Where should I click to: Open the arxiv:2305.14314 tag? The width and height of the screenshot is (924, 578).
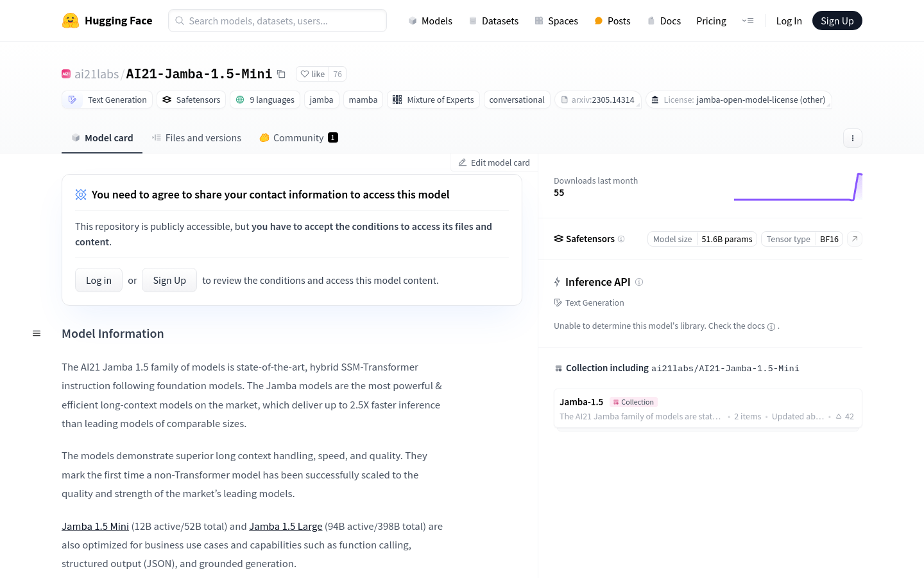(x=598, y=100)
